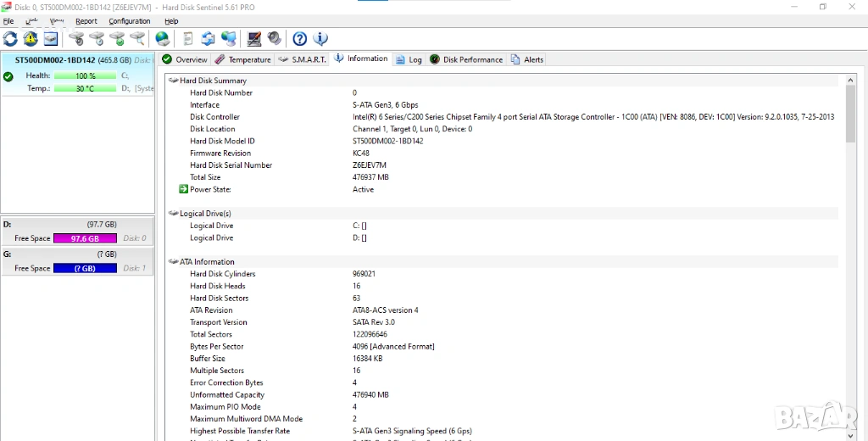The height and width of the screenshot is (441, 868).
Task: Click the magenta D: free space bar
Action: [x=85, y=238]
